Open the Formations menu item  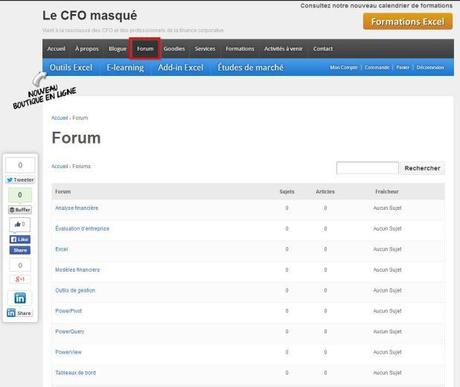[240, 49]
